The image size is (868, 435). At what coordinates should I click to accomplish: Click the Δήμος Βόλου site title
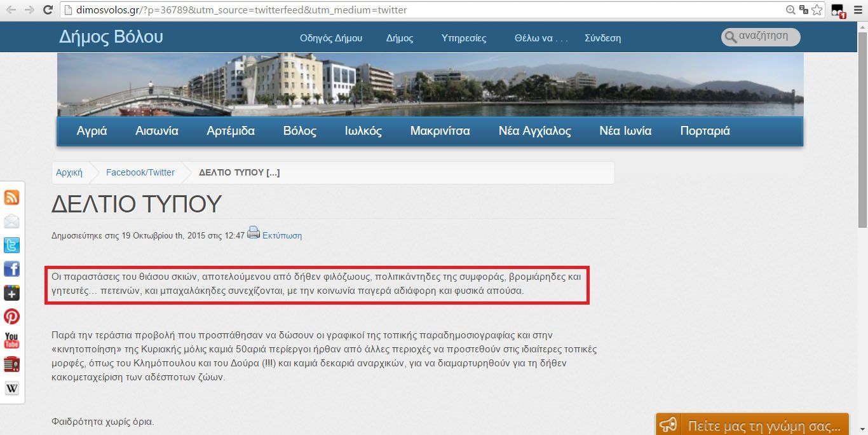[111, 37]
